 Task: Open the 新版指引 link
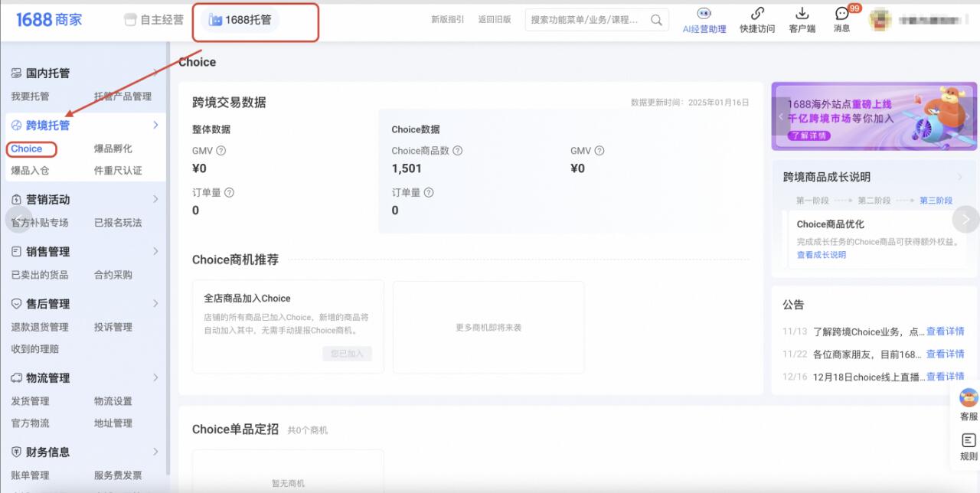click(x=448, y=20)
